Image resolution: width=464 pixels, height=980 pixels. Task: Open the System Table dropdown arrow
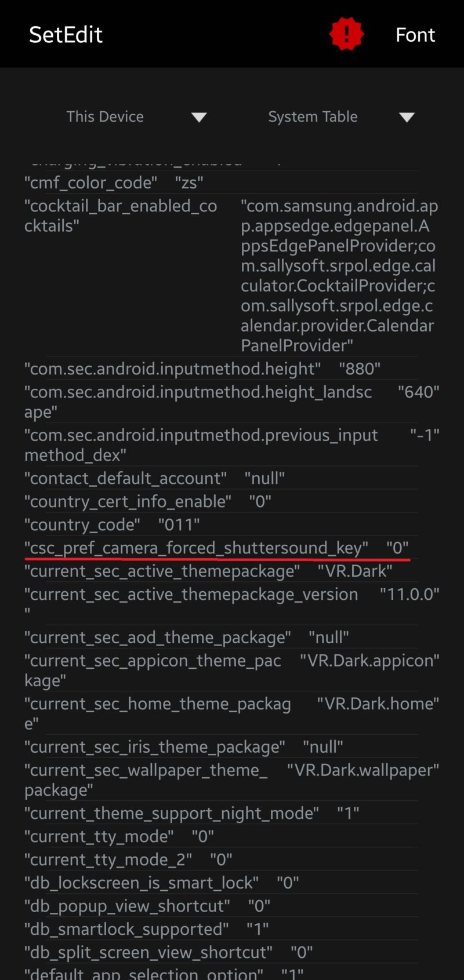tap(407, 117)
